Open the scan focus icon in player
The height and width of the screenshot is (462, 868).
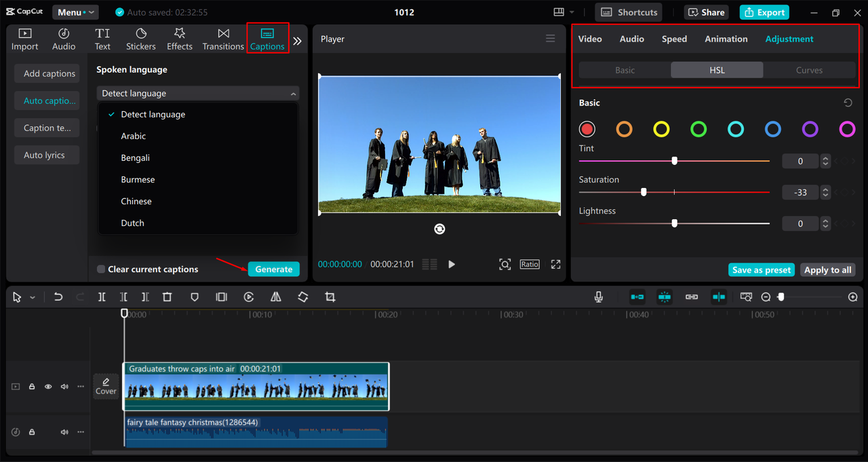[x=505, y=265]
